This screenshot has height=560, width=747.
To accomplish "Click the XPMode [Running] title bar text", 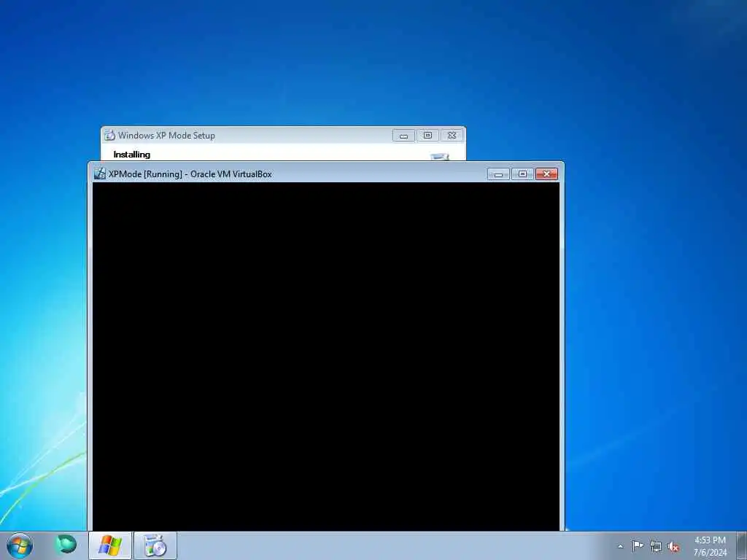I will pyautogui.click(x=190, y=174).
